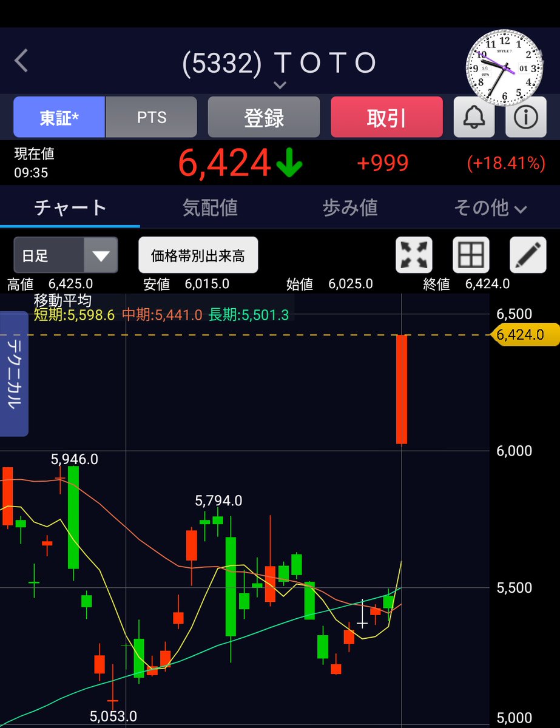Switch to 東証 market
This screenshot has width=560, height=728.
click(x=59, y=117)
